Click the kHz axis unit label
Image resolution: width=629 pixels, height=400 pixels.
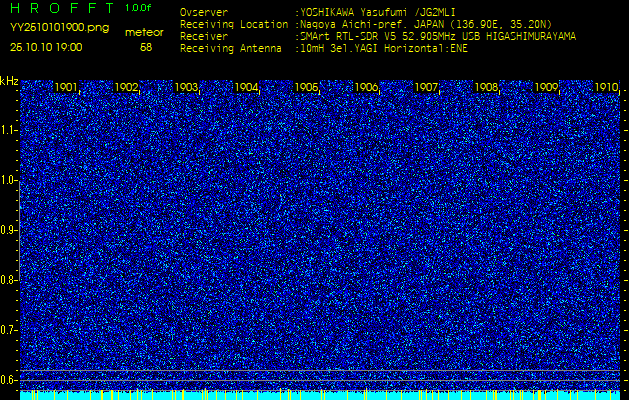tap(9, 81)
